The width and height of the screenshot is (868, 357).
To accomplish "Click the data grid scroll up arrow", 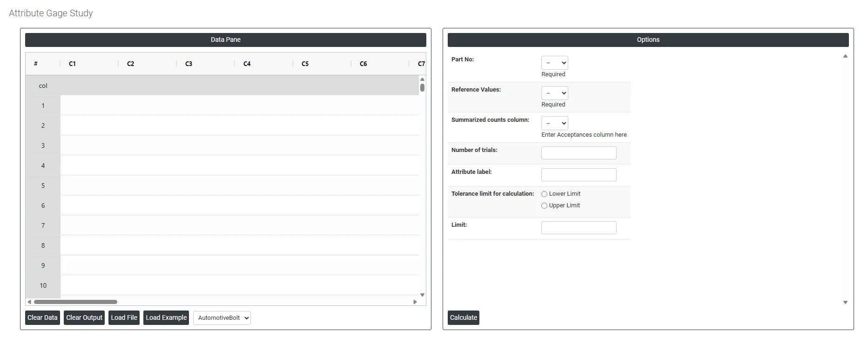I will pos(422,79).
